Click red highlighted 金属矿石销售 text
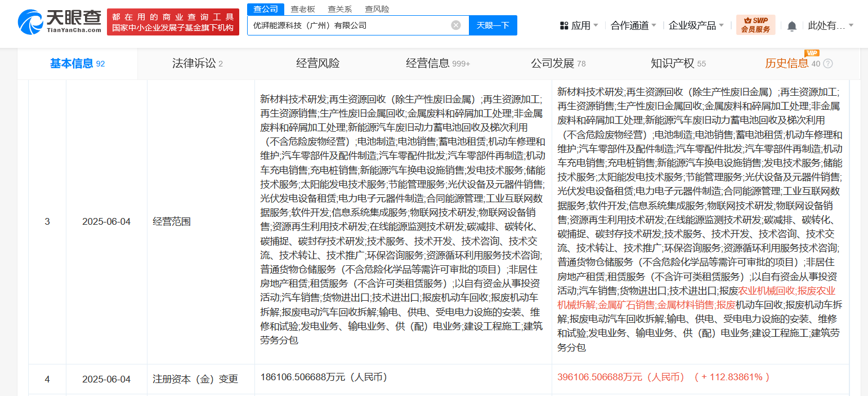 pos(627,305)
